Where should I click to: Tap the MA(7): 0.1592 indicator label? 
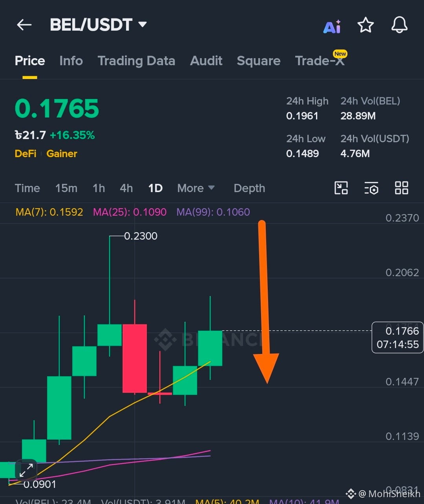[49, 212]
